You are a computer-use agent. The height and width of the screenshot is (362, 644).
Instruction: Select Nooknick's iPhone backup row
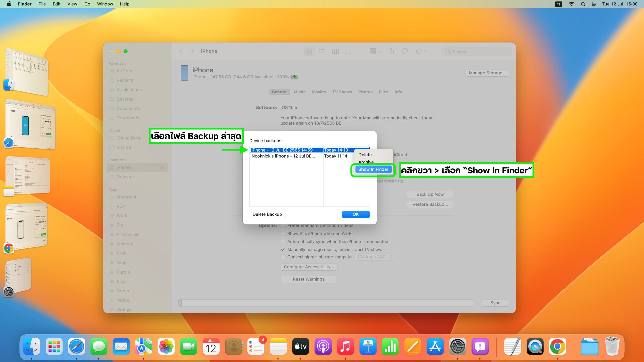click(x=283, y=156)
